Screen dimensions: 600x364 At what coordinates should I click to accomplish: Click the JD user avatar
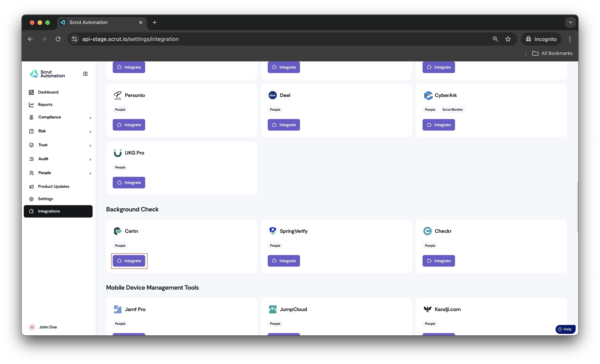click(x=32, y=327)
